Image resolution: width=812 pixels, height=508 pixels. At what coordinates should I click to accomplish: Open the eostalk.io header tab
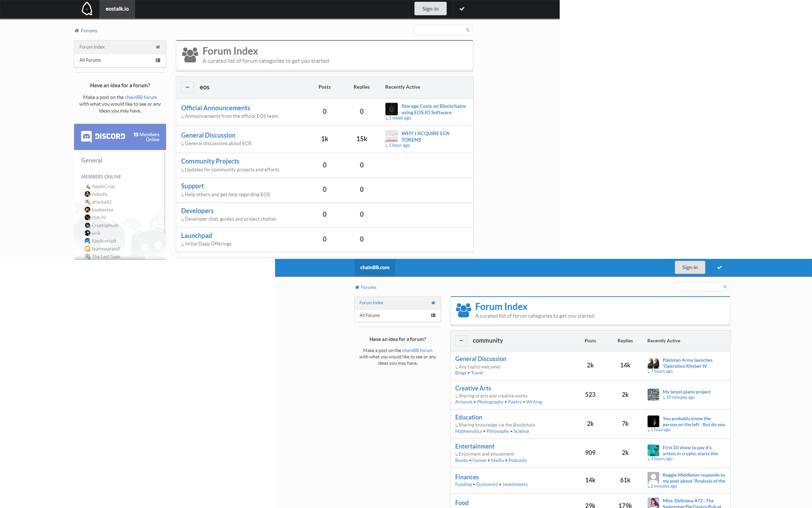pyautogui.click(x=117, y=9)
